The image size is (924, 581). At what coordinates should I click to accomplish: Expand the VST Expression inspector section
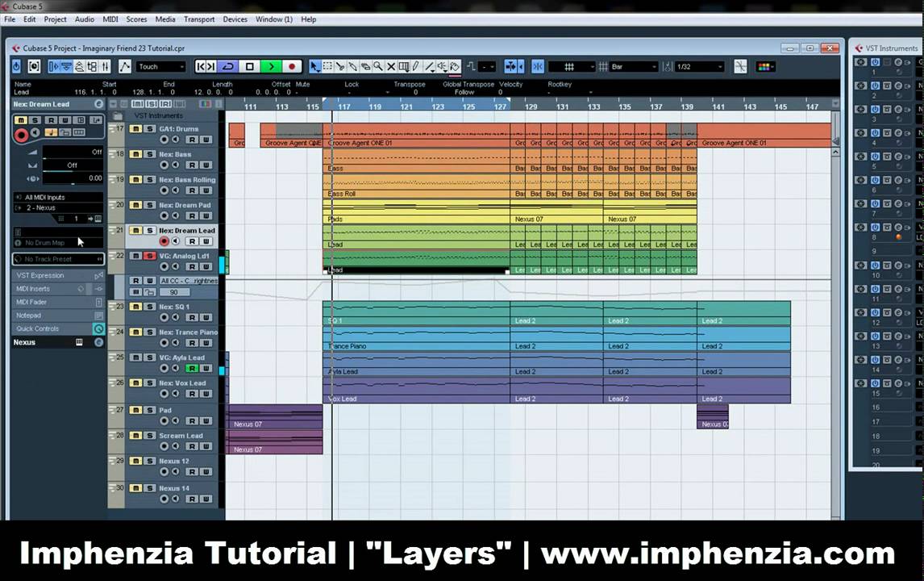tap(58, 275)
